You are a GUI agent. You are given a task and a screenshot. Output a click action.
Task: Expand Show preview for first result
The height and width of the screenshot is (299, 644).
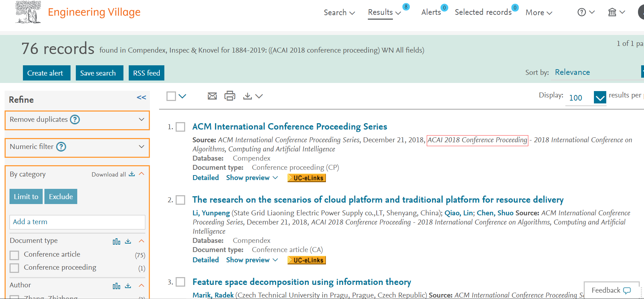(x=252, y=178)
